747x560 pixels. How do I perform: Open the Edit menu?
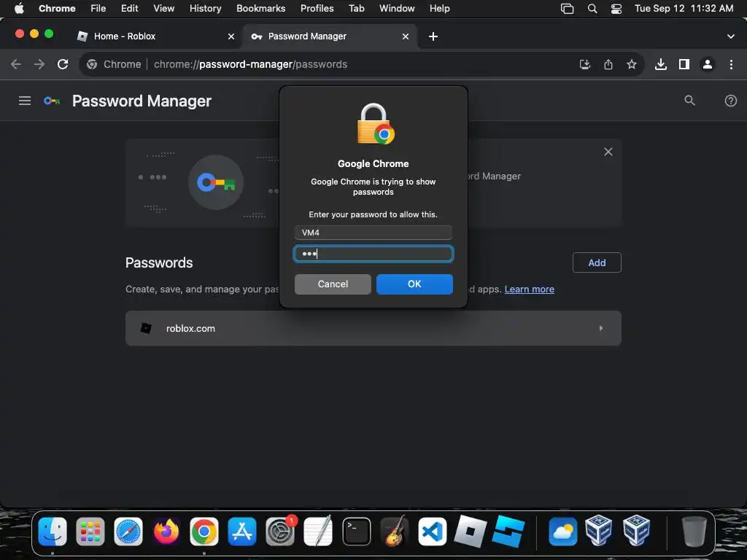point(129,8)
